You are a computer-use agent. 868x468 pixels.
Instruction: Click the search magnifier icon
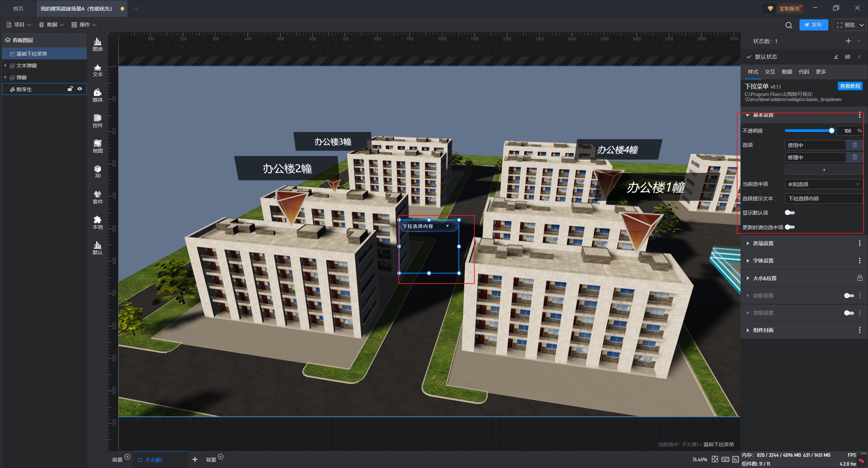pos(789,25)
